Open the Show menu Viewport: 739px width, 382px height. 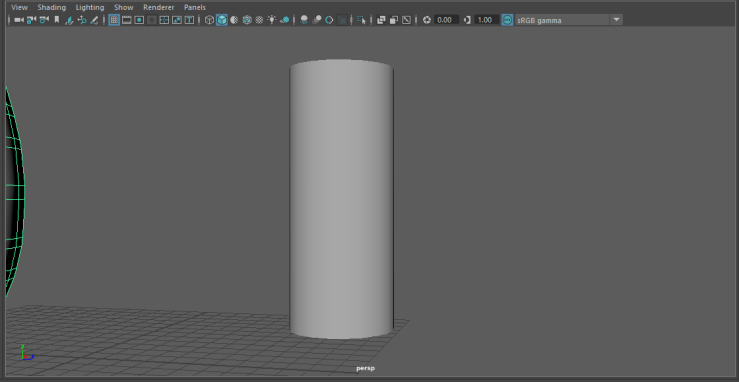[123, 8]
